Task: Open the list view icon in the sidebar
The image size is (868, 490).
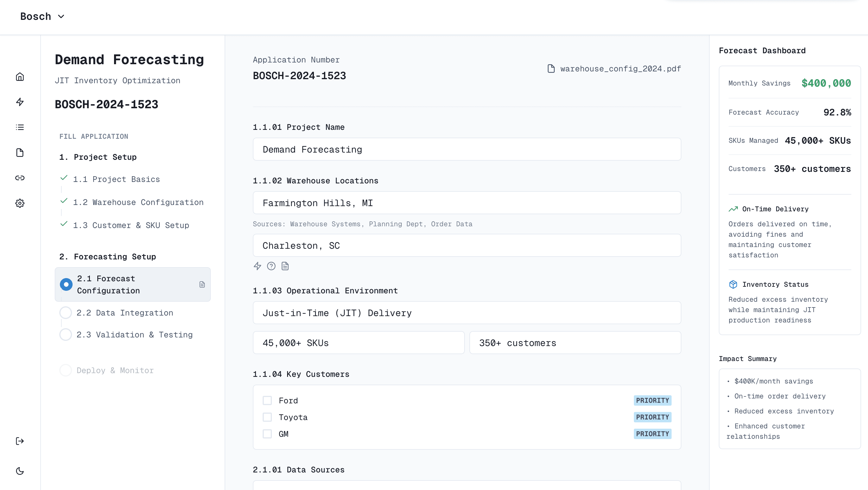Action: coord(20,127)
